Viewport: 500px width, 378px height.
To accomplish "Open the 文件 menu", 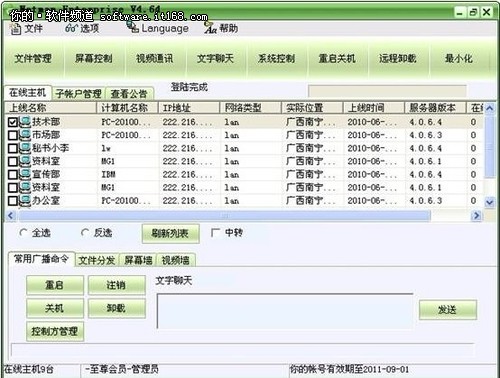I will [x=27, y=29].
